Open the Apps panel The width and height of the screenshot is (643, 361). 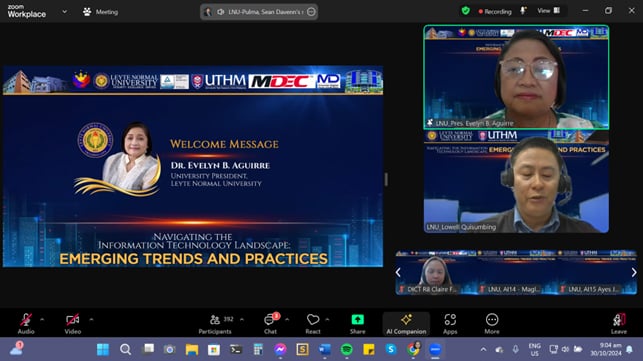tap(450, 323)
